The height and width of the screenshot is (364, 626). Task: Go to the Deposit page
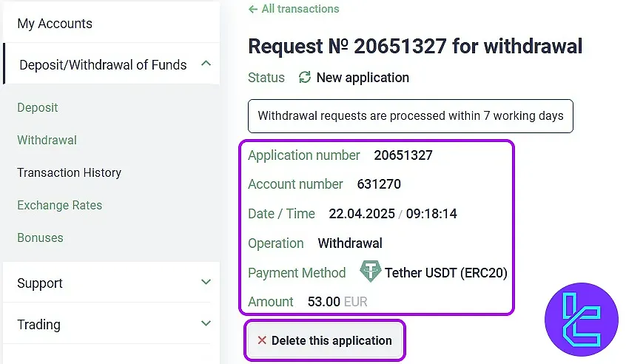coord(38,107)
